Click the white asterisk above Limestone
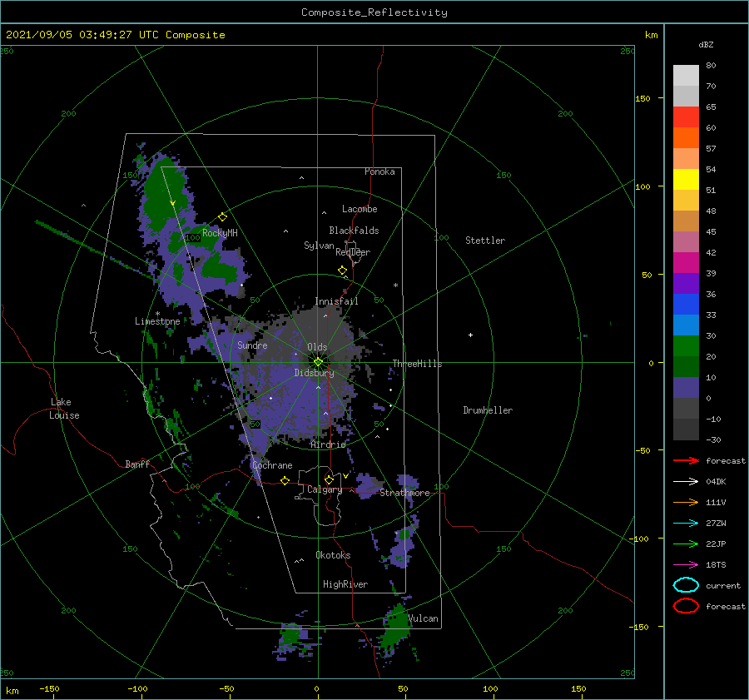Screen dimensions: 749x700 pos(157,314)
